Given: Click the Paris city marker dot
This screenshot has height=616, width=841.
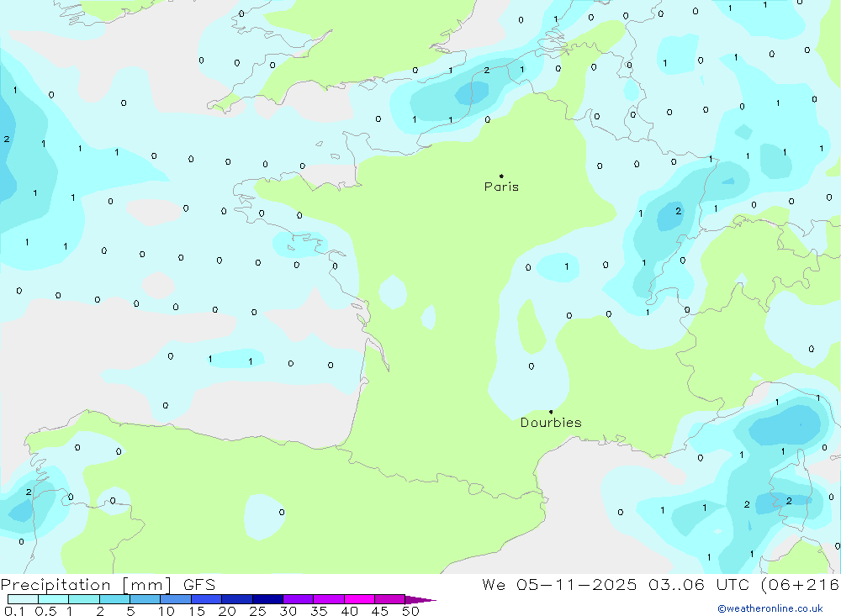Looking at the screenshot, I should [501, 176].
